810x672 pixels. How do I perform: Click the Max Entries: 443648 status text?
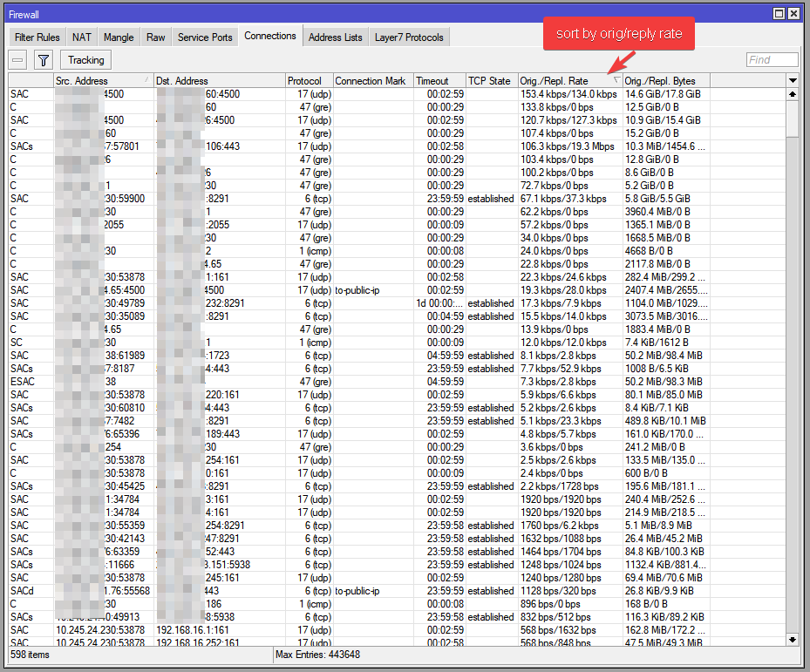[x=317, y=655]
